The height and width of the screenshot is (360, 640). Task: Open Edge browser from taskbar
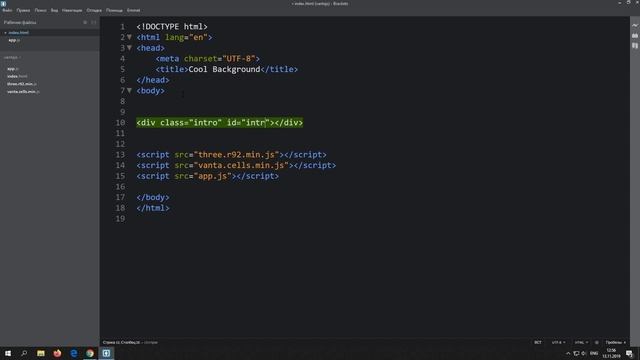[73, 353]
